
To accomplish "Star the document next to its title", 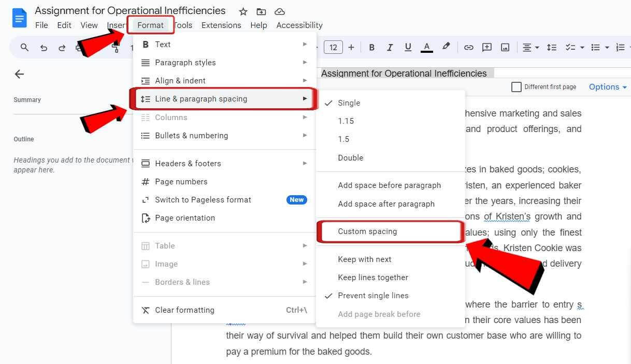I will click(242, 11).
